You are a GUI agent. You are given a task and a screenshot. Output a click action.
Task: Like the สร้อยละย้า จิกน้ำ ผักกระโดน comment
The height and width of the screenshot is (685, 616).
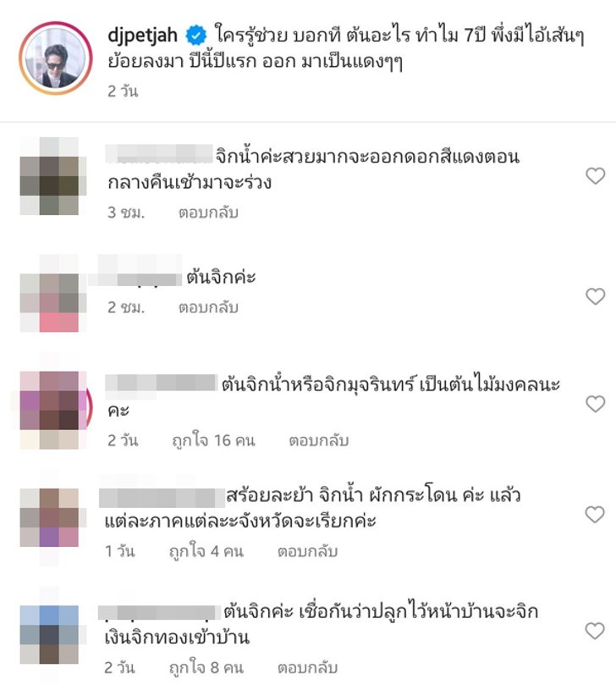click(595, 515)
